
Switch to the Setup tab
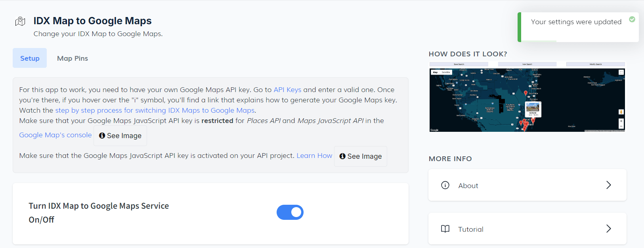pyautogui.click(x=30, y=58)
